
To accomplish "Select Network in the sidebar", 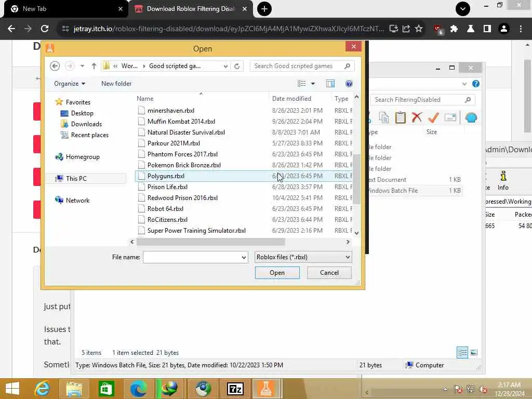I will 77,200.
